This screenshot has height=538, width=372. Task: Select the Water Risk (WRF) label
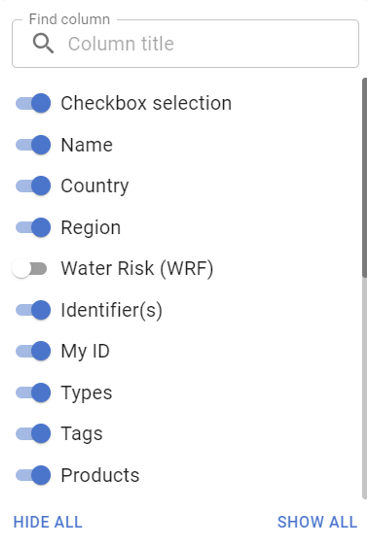(x=137, y=268)
